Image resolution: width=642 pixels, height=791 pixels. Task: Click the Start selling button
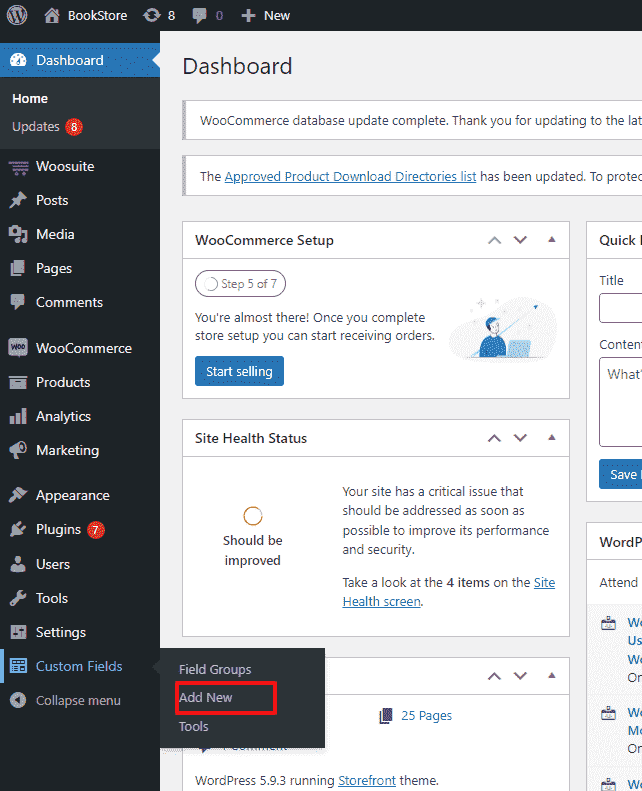(239, 371)
